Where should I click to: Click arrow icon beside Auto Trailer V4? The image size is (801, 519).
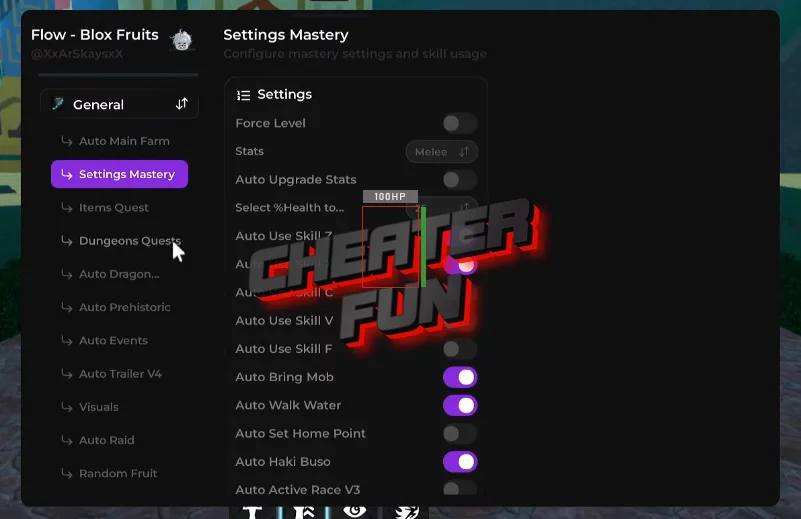tap(66, 374)
